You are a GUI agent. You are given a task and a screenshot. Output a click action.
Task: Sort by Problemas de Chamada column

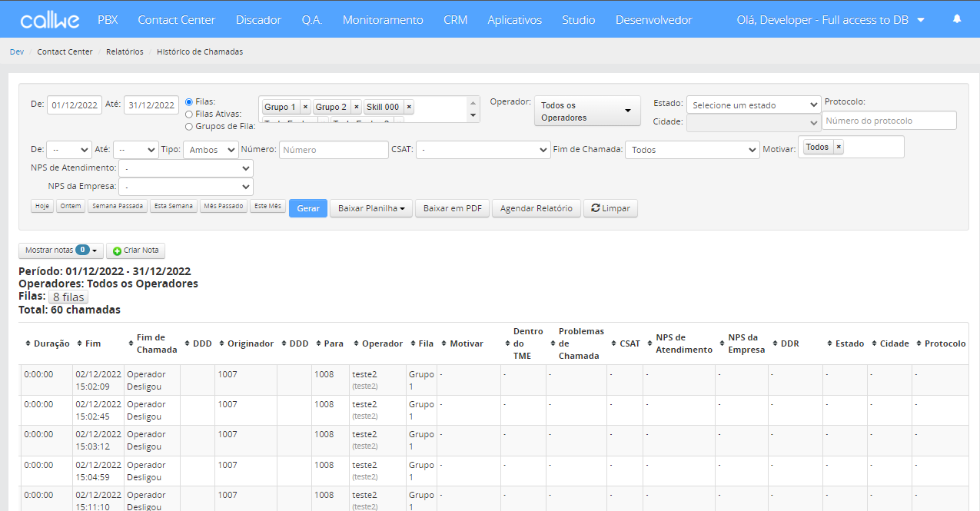(x=576, y=343)
